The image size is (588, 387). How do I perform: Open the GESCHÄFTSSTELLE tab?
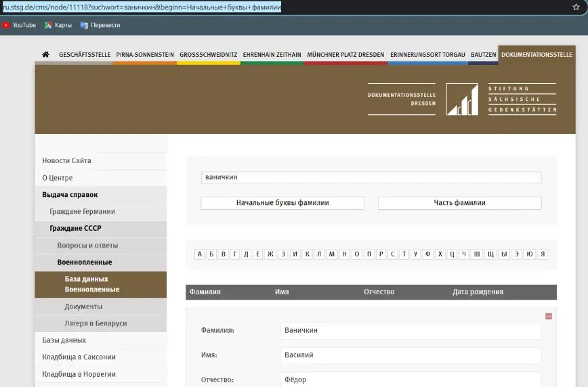(x=85, y=55)
